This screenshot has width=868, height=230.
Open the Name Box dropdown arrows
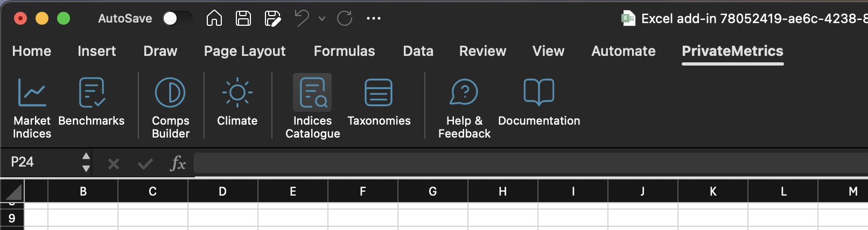pos(86,162)
